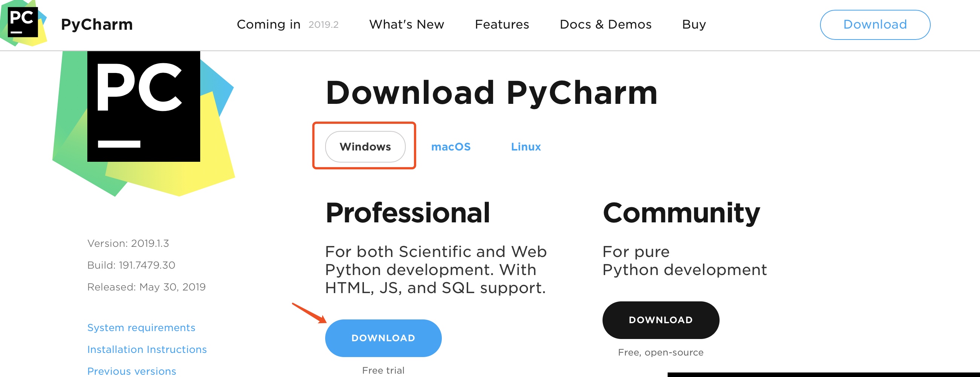980x377 pixels.
Task: Click the Free trial caption
Action: tap(383, 370)
